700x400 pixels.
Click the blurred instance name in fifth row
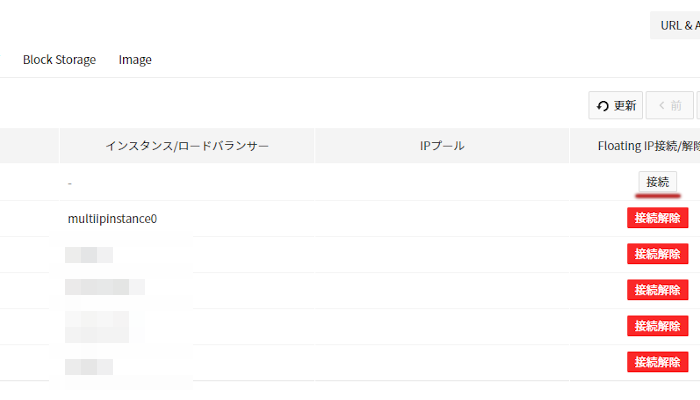(97, 326)
